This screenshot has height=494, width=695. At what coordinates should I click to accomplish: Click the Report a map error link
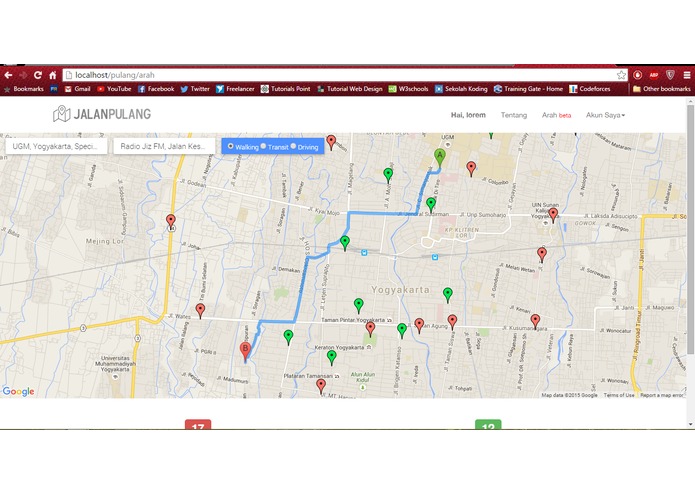click(x=662, y=395)
